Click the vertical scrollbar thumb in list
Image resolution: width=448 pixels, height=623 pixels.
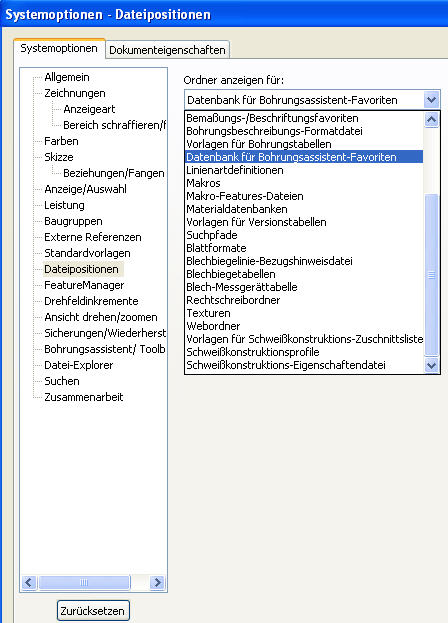pyautogui.click(x=431, y=275)
